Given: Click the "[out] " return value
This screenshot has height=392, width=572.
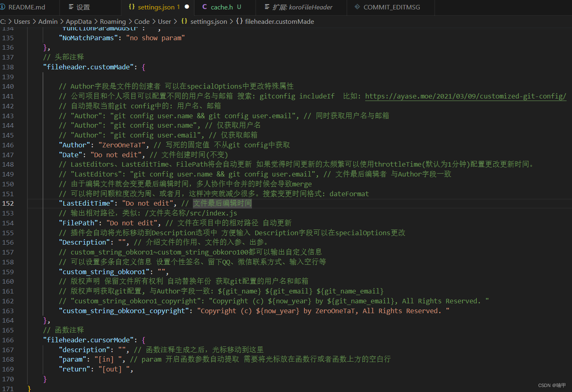Looking at the screenshot, I should click(114, 369).
